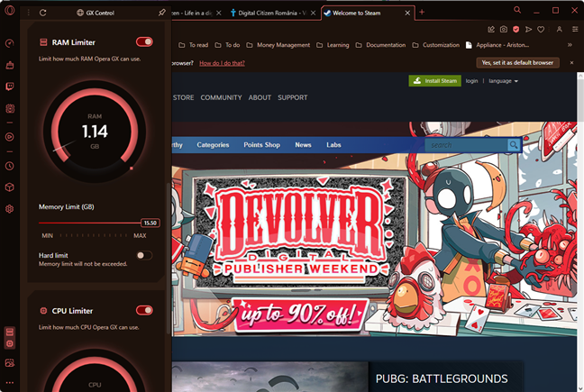Open Extensions cube icon in sidebar

point(10,187)
